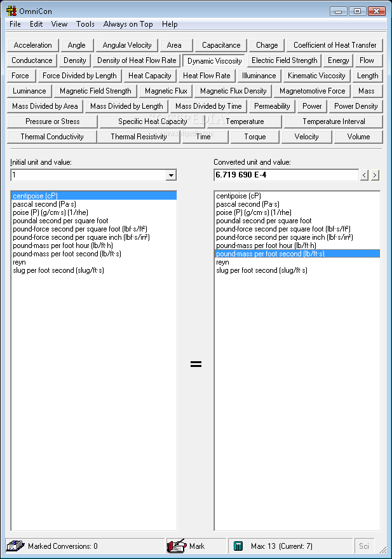Pick Magnetomotive Force category

point(312,92)
